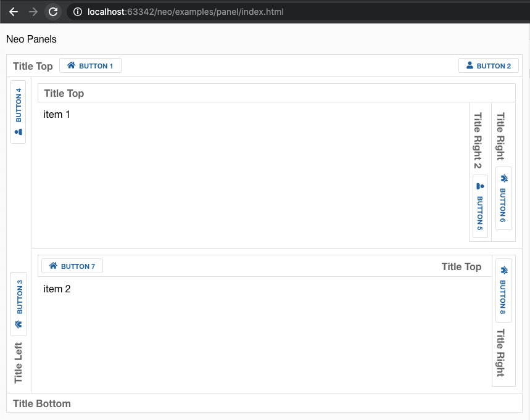
Task: Click the 'item 2' text
Action: coord(57,289)
